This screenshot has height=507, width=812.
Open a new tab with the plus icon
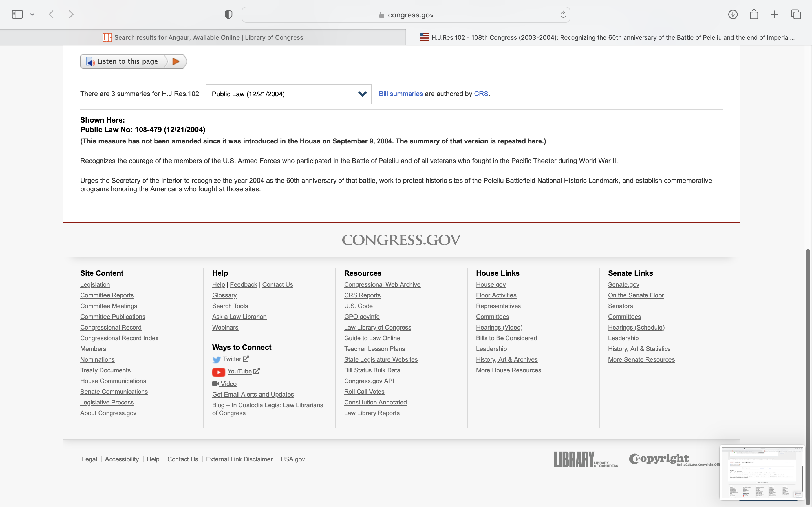[x=775, y=14]
